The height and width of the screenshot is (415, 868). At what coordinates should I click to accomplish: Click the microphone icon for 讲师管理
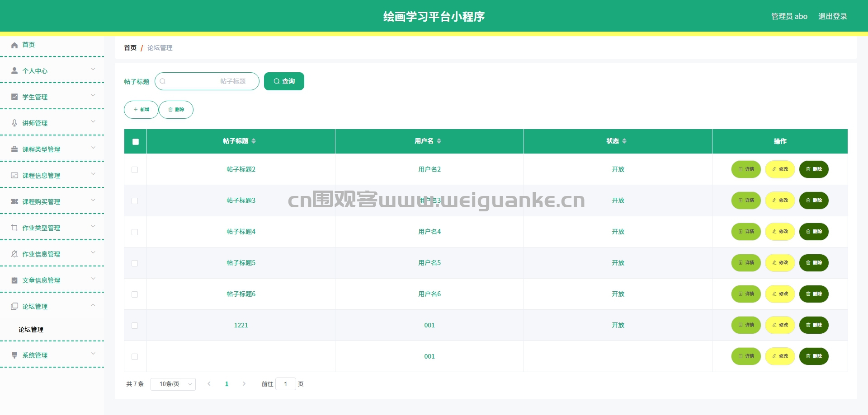(14, 123)
